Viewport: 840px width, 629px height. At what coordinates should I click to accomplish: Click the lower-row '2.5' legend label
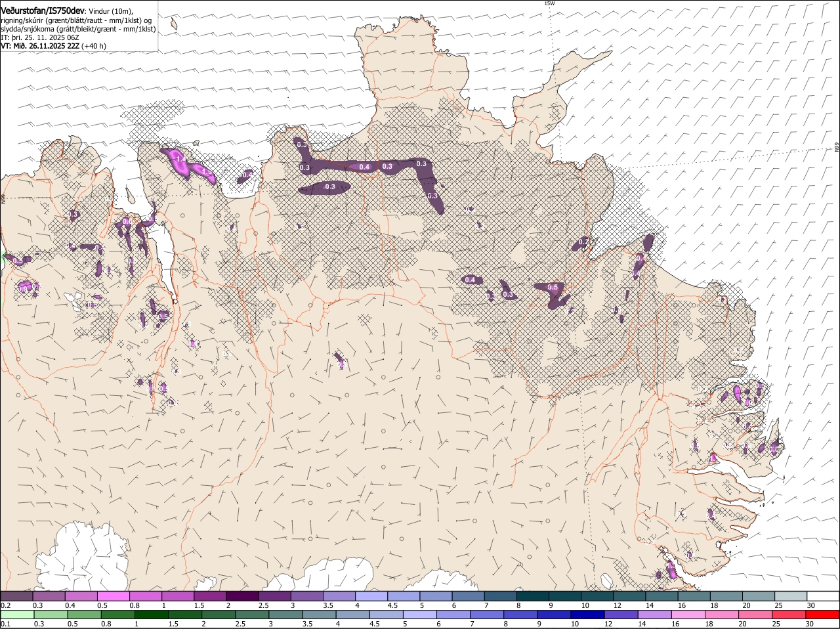coord(240,624)
